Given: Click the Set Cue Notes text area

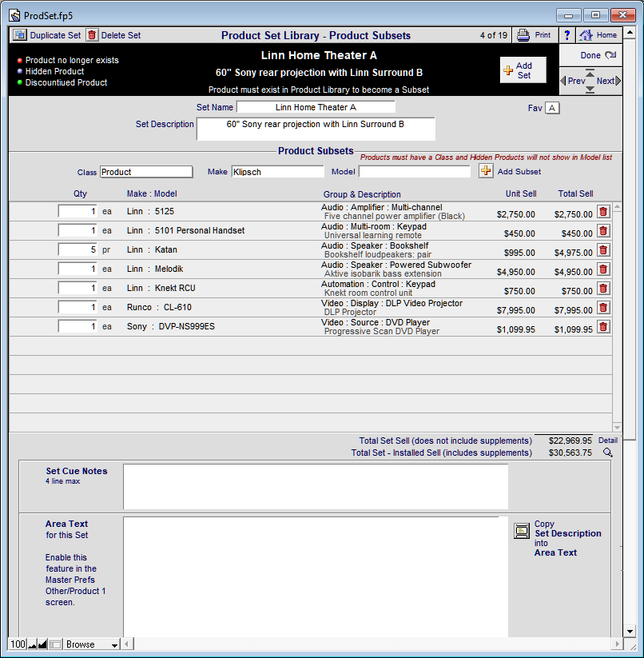Looking at the screenshot, I should click(316, 487).
